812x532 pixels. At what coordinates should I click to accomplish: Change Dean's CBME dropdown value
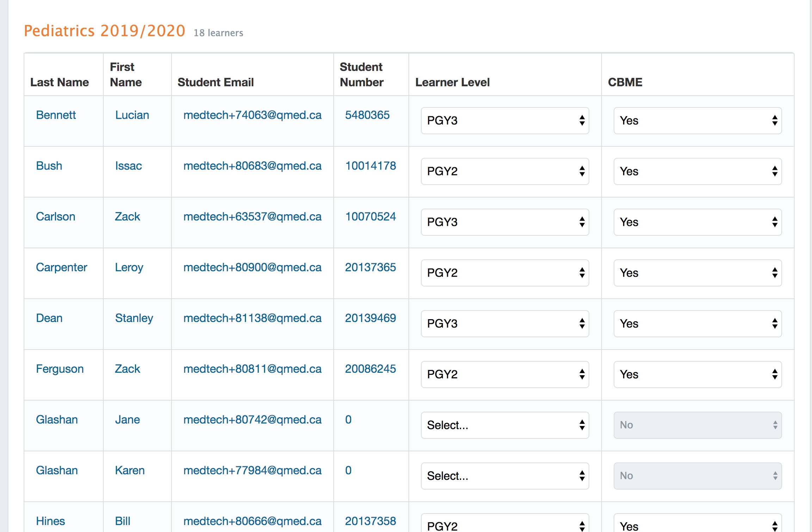[x=697, y=323]
